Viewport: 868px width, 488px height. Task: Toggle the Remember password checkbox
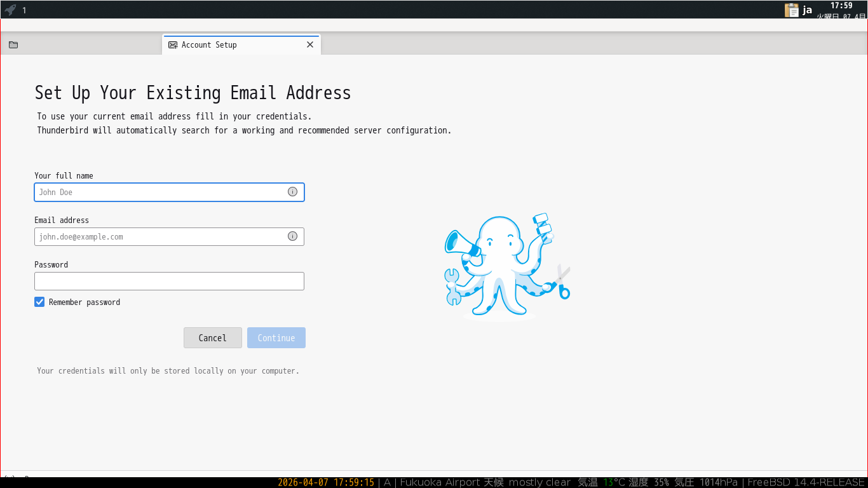39,302
